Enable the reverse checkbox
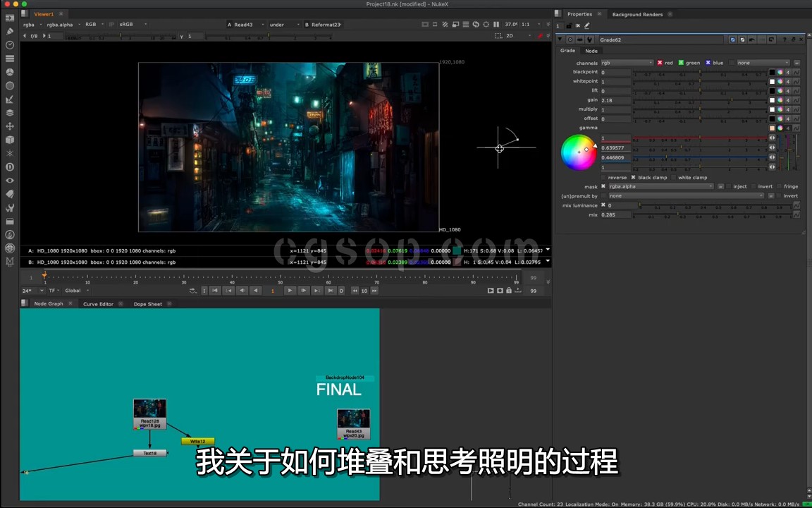The width and height of the screenshot is (812, 508). coord(603,177)
